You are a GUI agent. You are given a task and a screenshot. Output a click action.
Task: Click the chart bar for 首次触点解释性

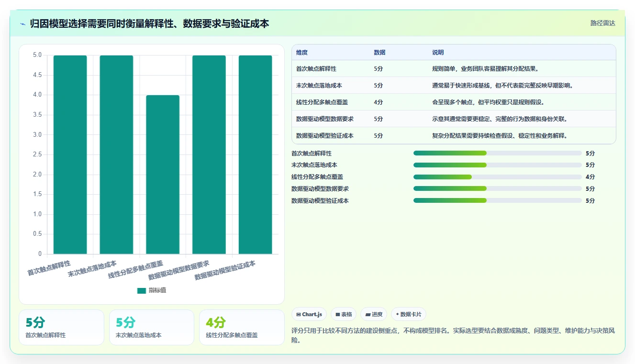[x=70, y=154]
